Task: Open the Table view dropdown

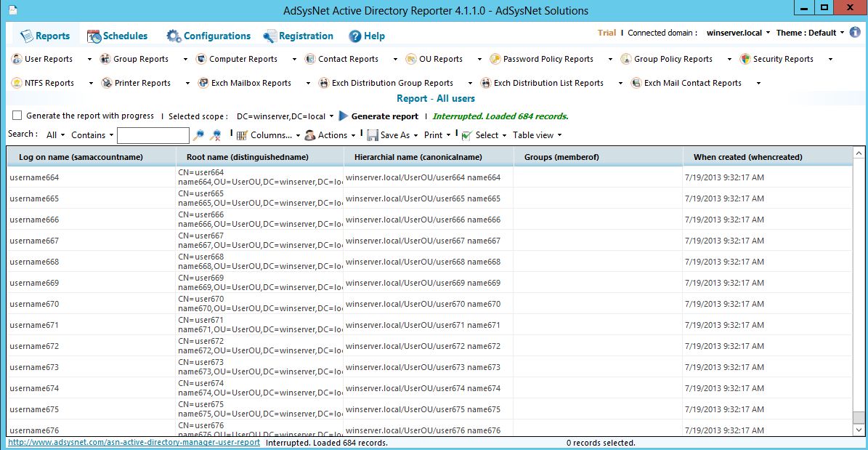Action: [x=537, y=134]
